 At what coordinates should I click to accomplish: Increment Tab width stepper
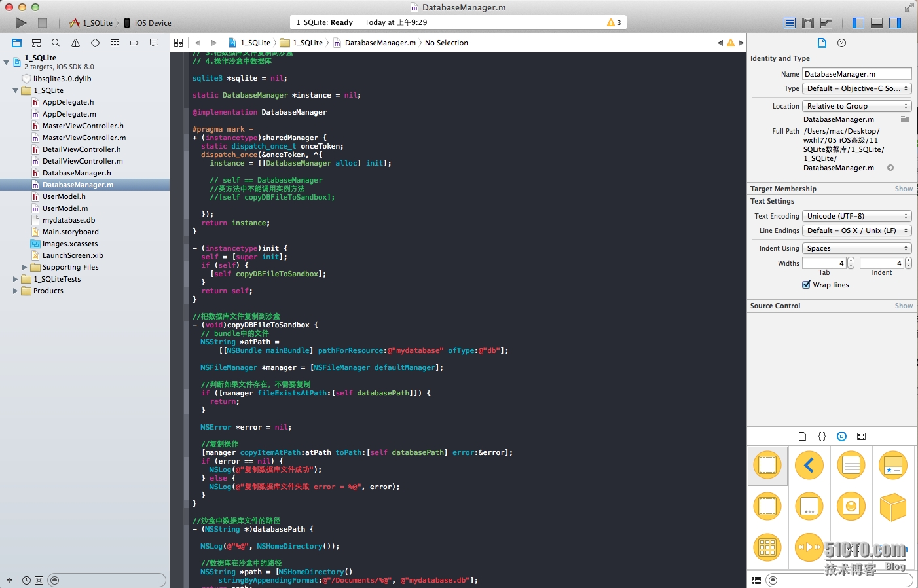[851, 260]
